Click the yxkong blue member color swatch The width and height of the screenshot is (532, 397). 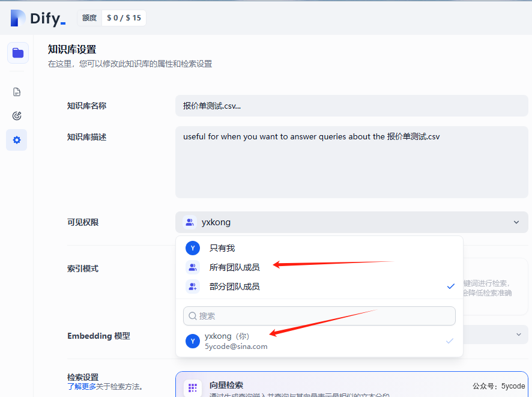click(192, 341)
